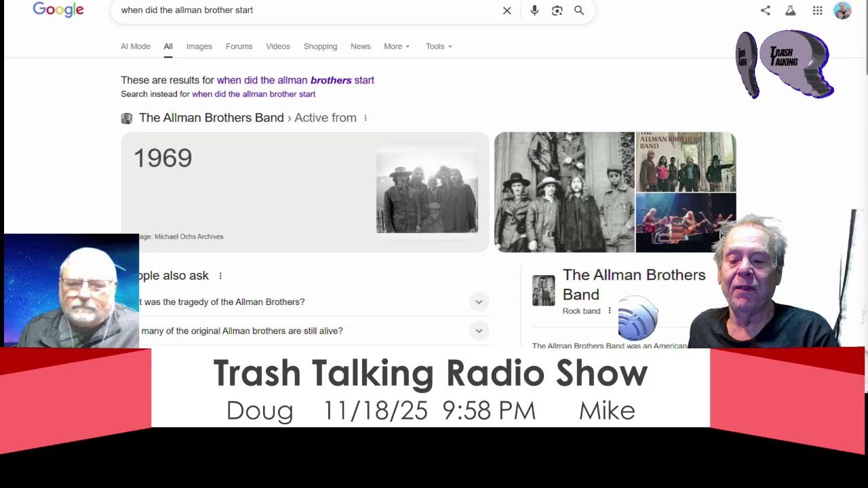Open the Tools dropdown
868x488 pixels.
coord(439,46)
